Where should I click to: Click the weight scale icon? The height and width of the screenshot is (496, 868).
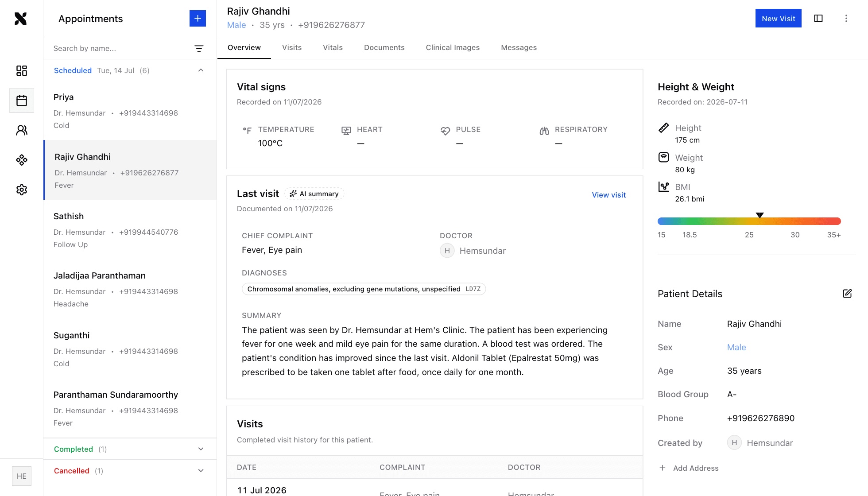663,157
